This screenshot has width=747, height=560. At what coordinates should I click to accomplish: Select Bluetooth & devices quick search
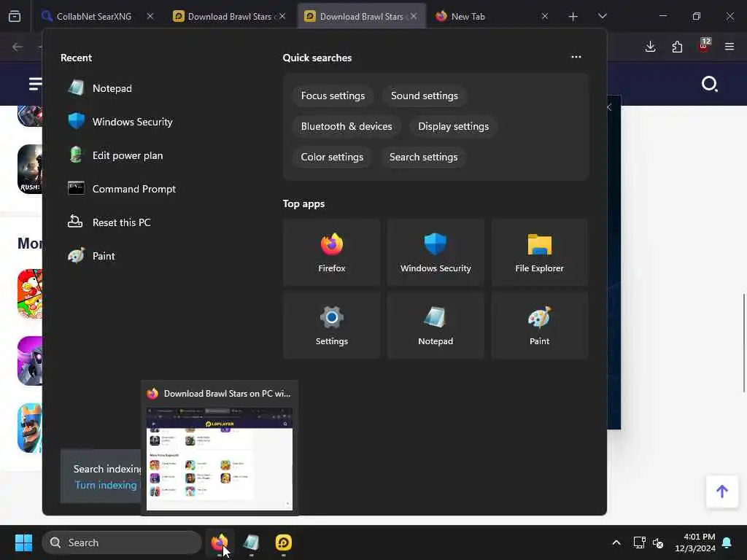[x=347, y=126]
